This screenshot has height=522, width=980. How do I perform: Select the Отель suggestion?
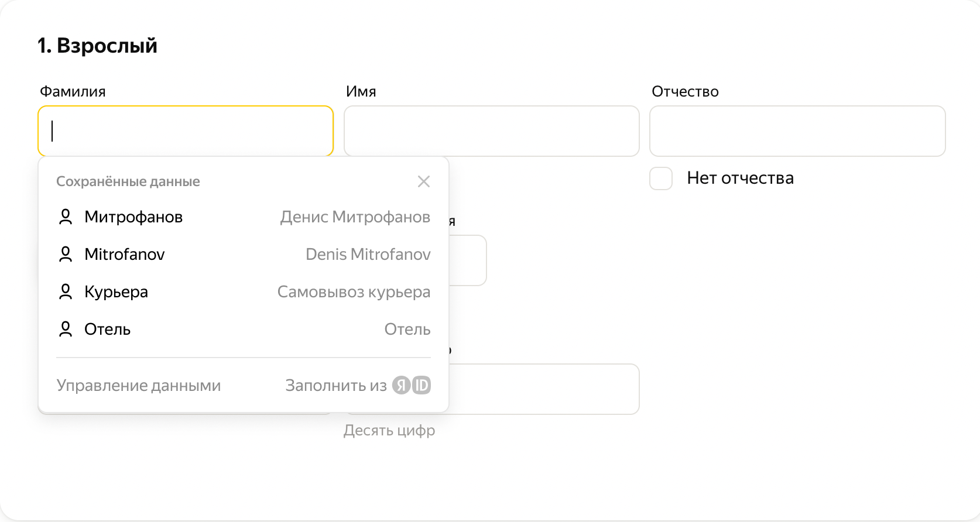(x=107, y=329)
